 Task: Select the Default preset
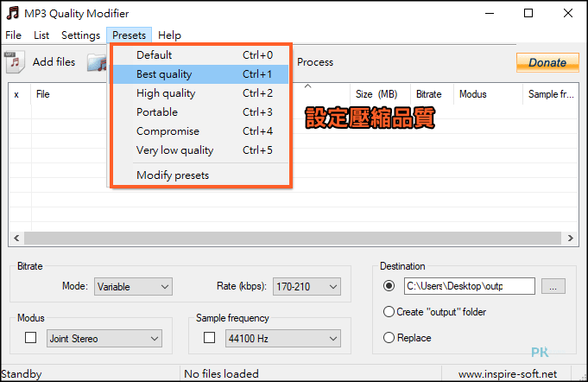click(201, 55)
